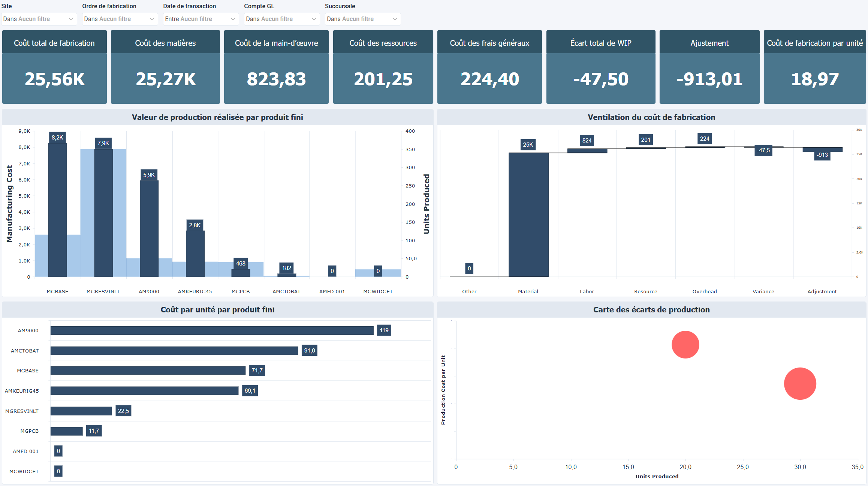Expand the Ordre de fabrication filter

(x=119, y=19)
